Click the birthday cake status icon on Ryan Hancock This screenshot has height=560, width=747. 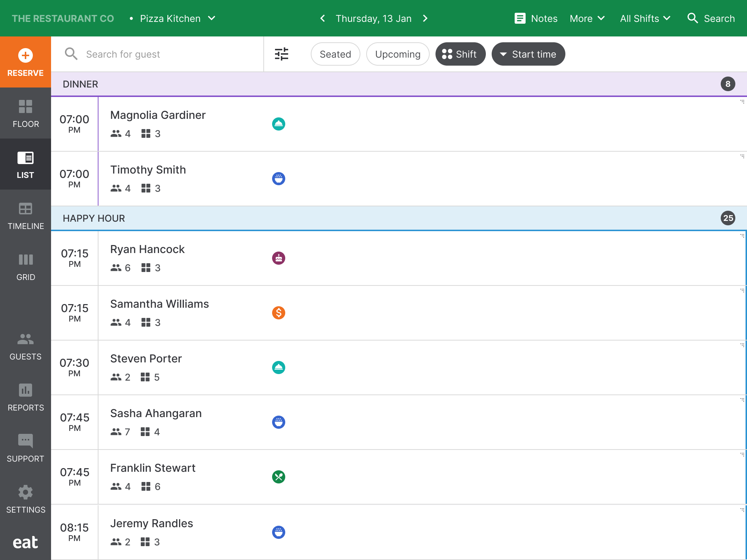click(279, 258)
